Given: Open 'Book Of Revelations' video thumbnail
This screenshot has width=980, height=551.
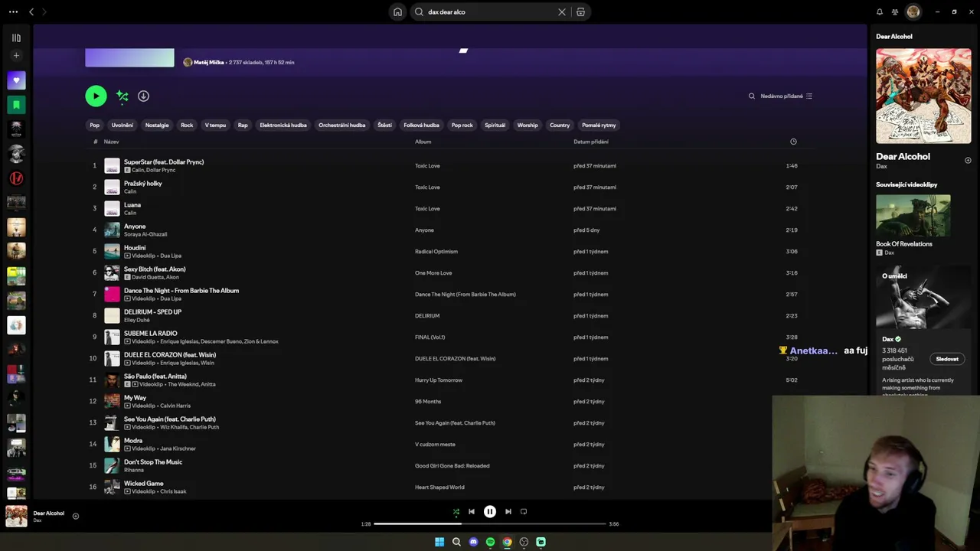Looking at the screenshot, I should point(913,215).
